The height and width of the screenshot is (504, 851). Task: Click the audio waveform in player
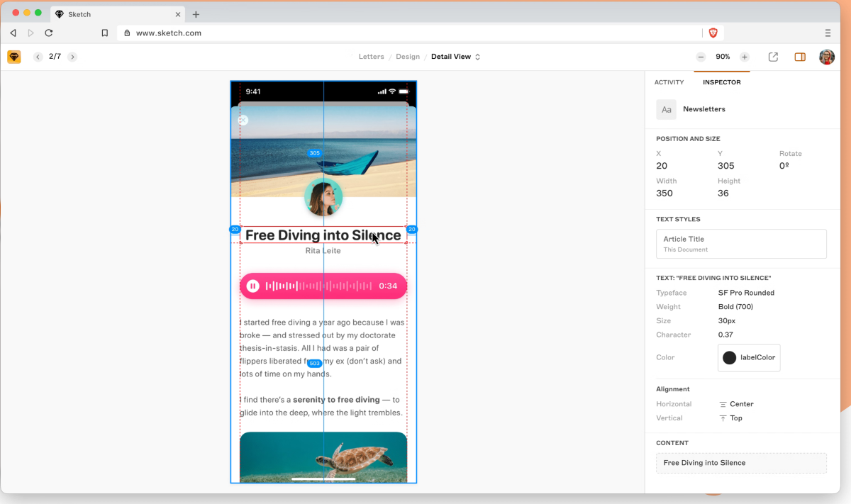(318, 286)
